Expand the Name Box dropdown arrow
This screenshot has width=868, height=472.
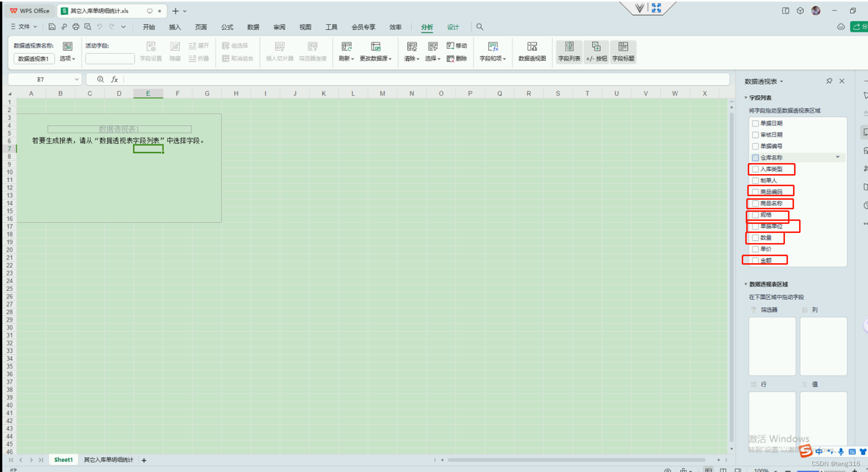pos(76,79)
